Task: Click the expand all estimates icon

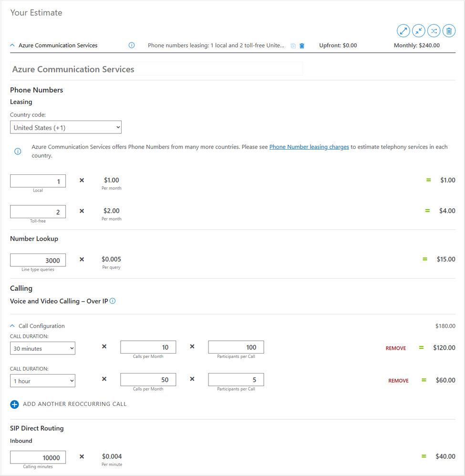Action: point(403,30)
